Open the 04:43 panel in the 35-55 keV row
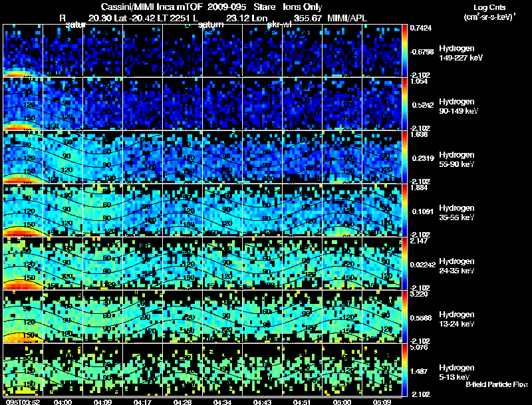 click(x=262, y=210)
